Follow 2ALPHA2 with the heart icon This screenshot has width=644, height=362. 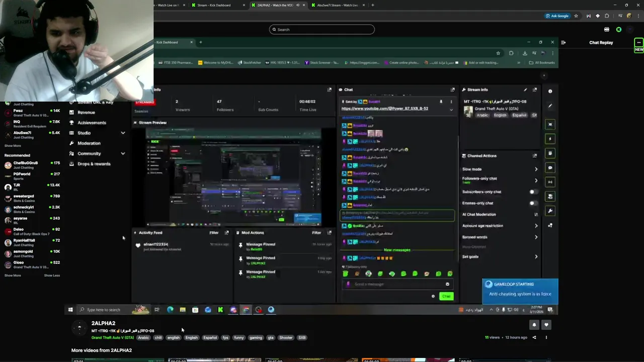pyautogui.click(x=546, y=325)
